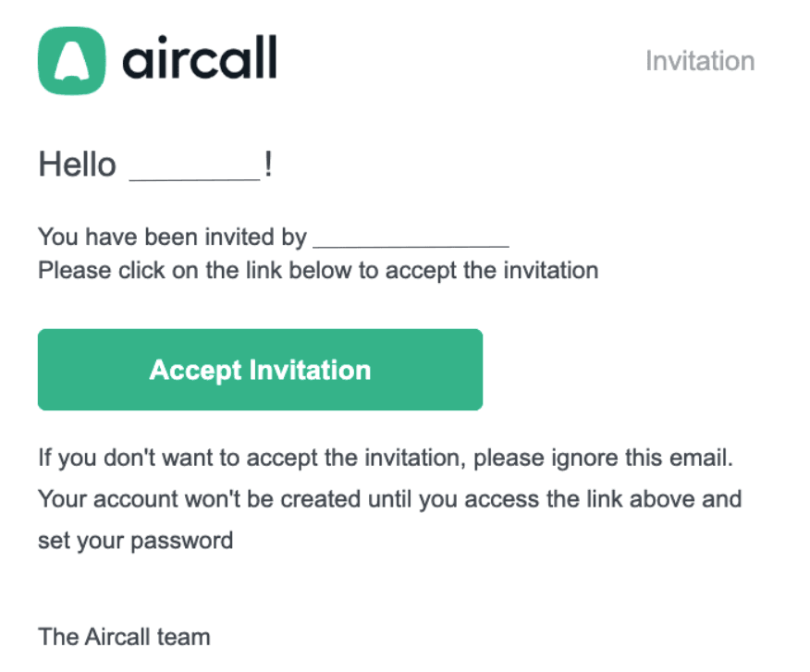Select the sentence about ignoring this email

[384, 458]
